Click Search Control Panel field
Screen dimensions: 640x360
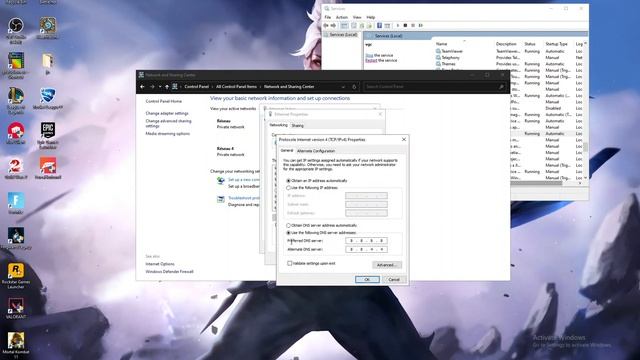tap(434, 87)
